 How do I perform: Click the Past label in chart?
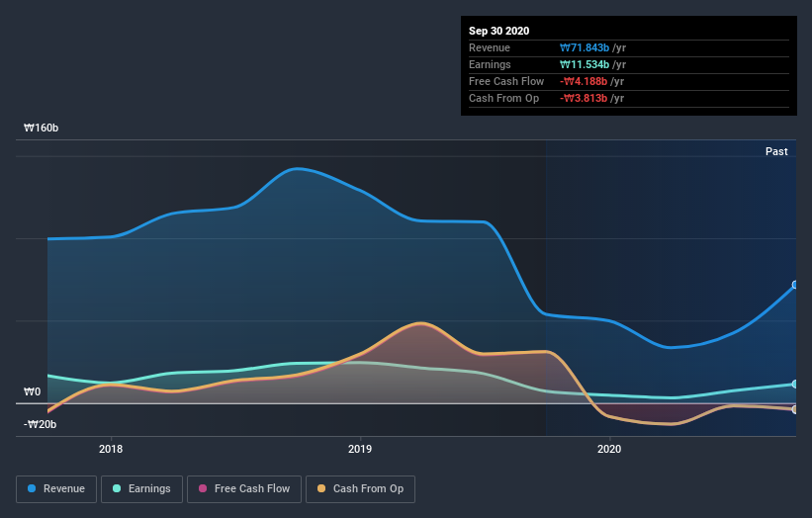776,151
